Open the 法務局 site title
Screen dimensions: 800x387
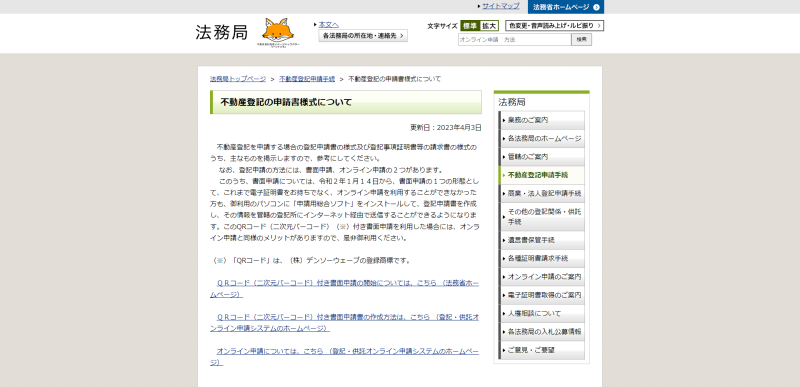click(221, 32)
